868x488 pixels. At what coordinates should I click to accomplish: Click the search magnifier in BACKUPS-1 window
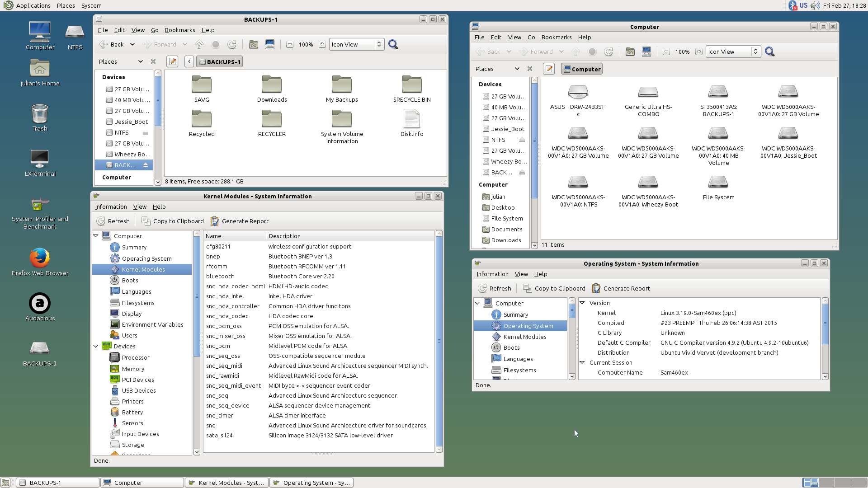point(393,44)
